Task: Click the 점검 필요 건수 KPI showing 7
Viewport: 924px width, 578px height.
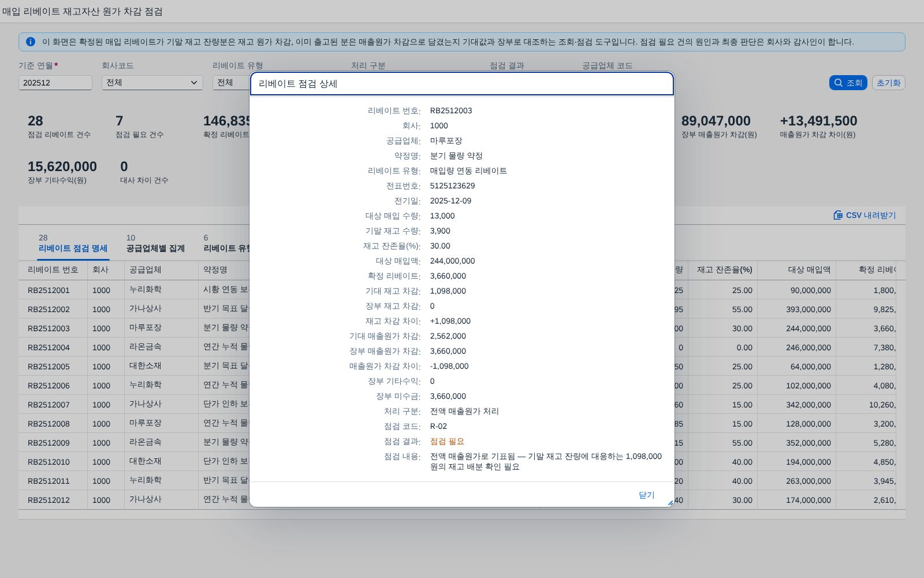Action: pyautogui.click(x=139, y=127)
